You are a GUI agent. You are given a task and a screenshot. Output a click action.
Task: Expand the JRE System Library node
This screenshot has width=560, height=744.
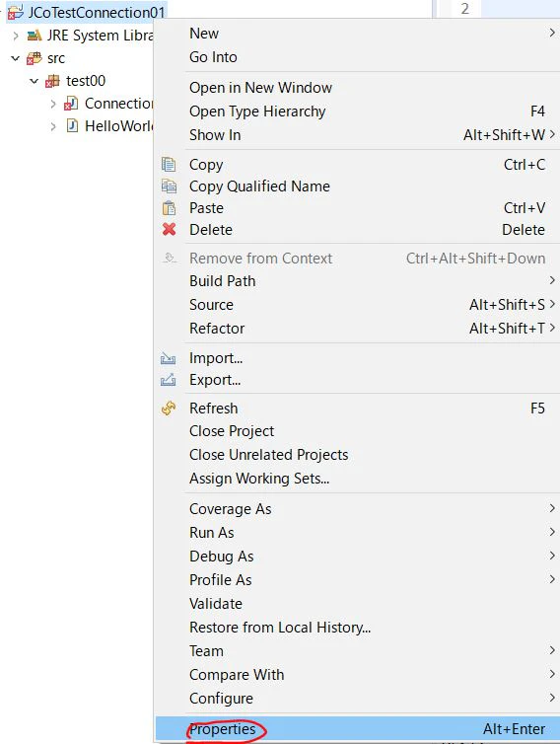click(16, 36)
